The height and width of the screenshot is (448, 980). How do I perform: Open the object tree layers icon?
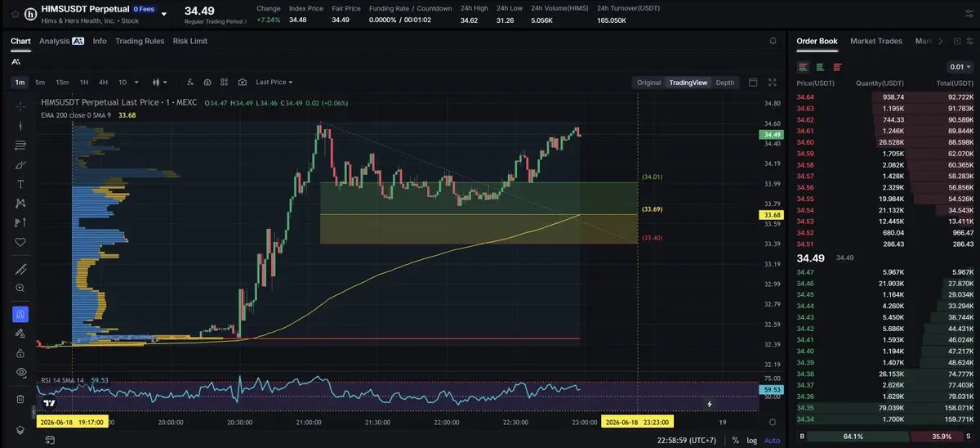click(20, 430)
